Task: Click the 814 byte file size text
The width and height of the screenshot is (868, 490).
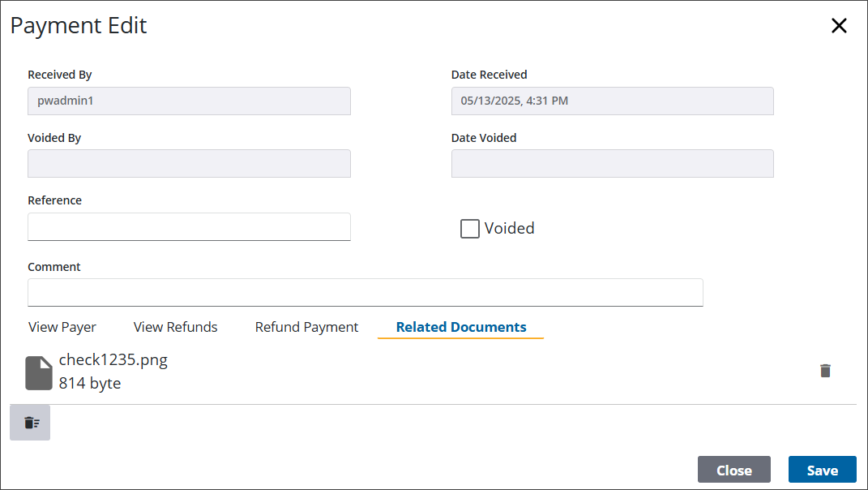Action: click(x=90, y=383)
